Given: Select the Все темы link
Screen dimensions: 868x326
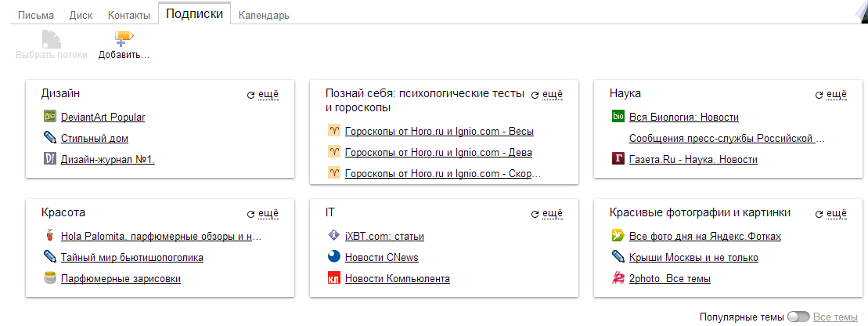Looking at the screenshot, I should 835,317.
